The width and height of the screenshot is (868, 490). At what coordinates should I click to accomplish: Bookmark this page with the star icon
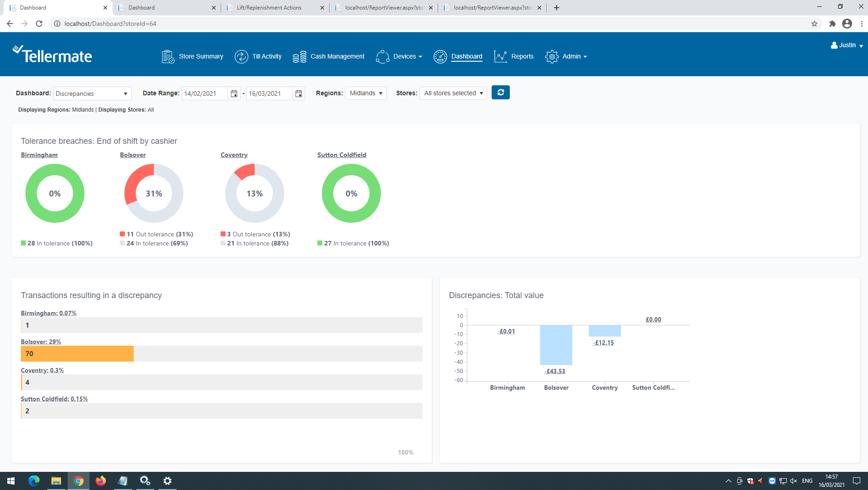814,24
